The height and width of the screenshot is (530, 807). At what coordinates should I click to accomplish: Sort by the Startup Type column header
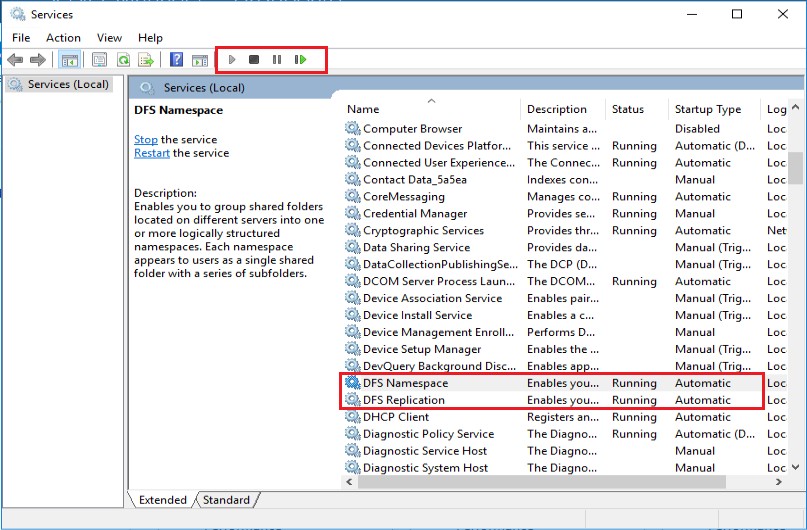pyautogui.click(x=708, y=109)
